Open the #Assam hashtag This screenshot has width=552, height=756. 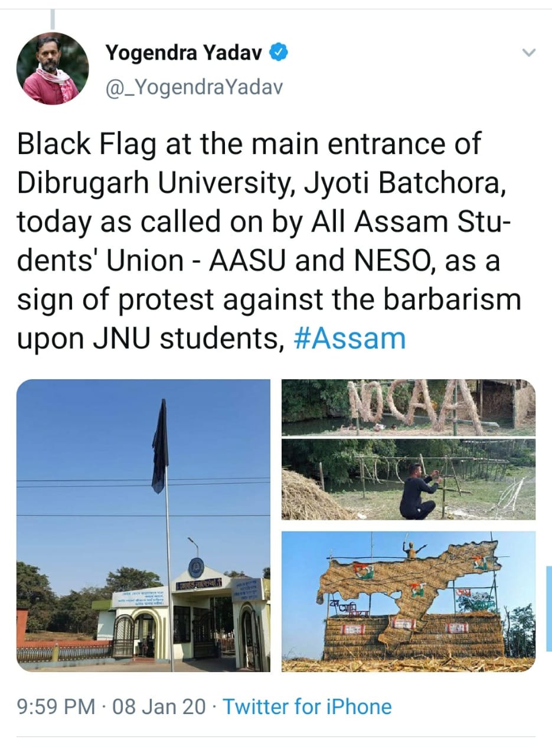click(x=350, y=339)
